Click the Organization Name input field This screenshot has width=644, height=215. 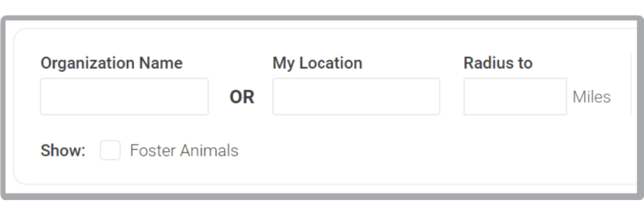124,97
